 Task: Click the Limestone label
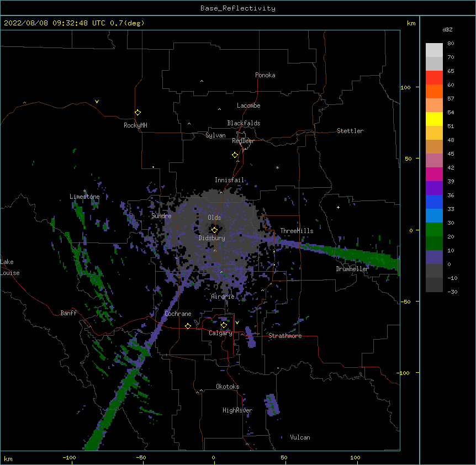tap(84, 197)
